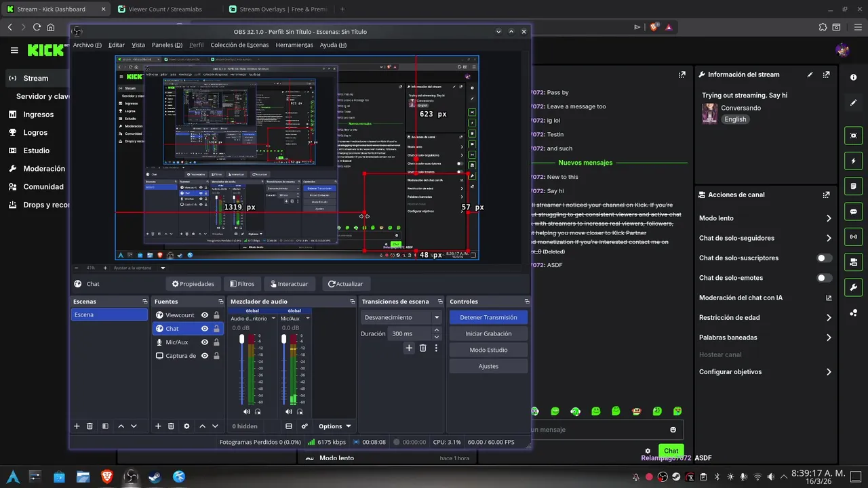Pop out the Acciones de canal panel

pyautogui.click(x=826, y=195)
